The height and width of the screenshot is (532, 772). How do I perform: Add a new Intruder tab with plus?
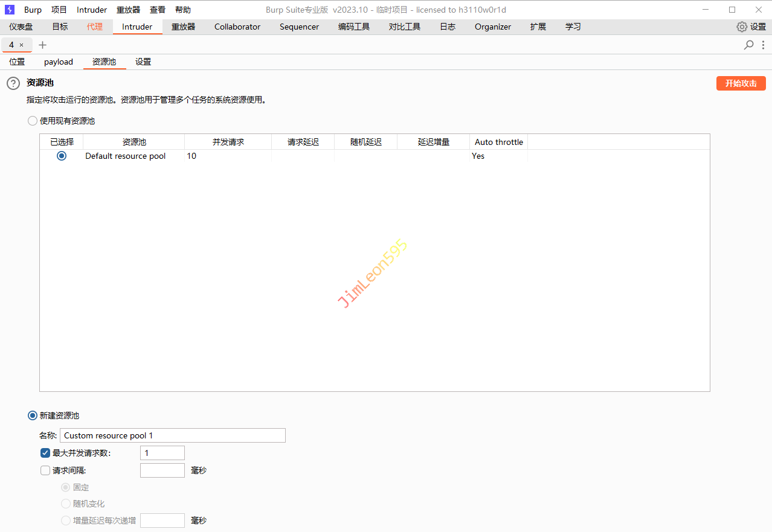pos(42,45)
